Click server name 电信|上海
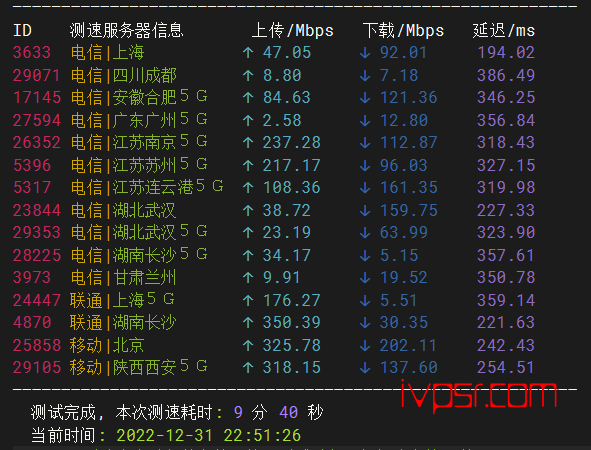The height and width of the screenshot is (450, 591). coord(107,52)
